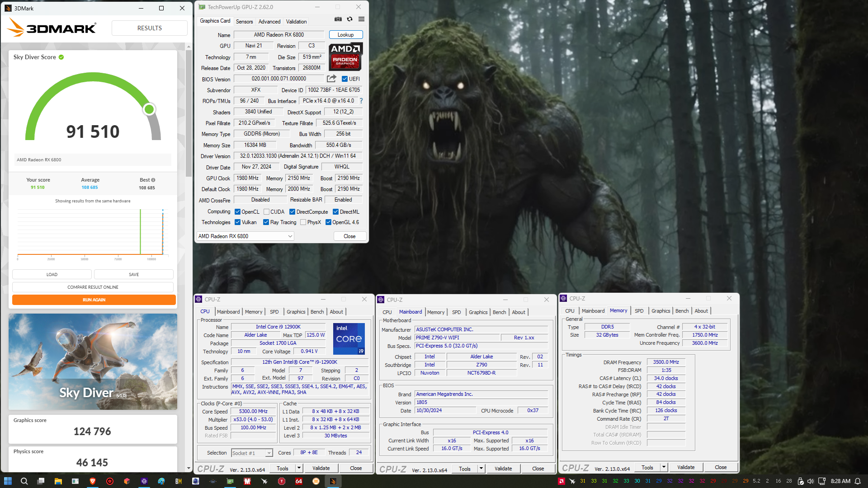
Task: Click the red 64 taskbar icon
Action: [299, 481]
